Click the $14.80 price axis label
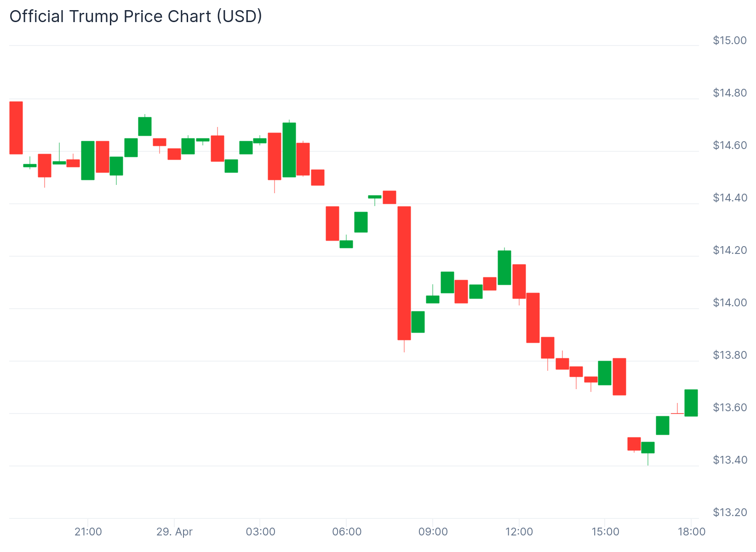The height and width of the screenshot is (552, 756). tap(729, 93)
